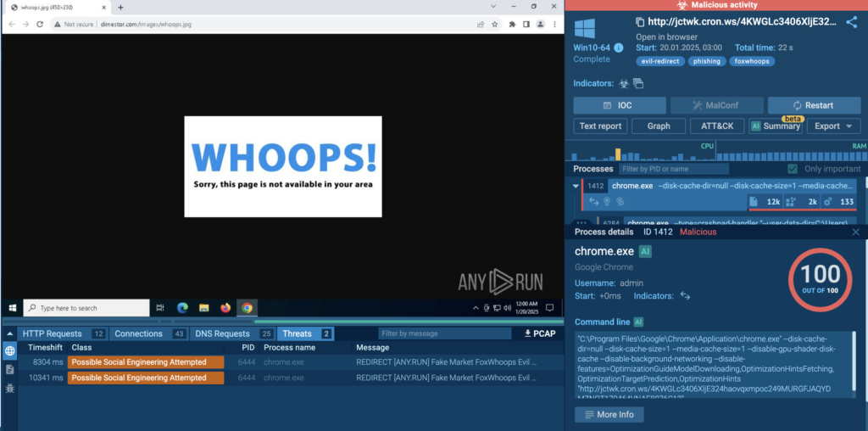Click the AI badge next to chrome.exe
This screenshot has height=431, width=868.
point(646,251)
